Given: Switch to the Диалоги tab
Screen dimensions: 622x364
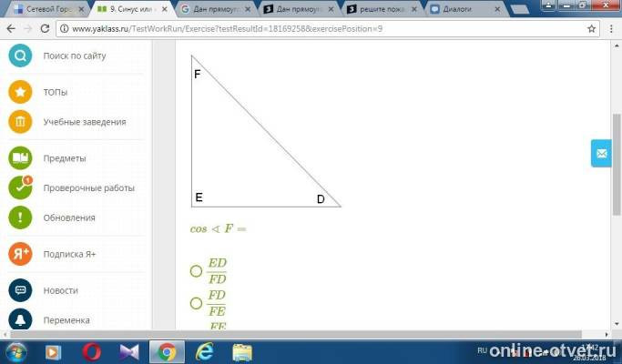Looking at the screenshot, I should pos(465,9).
